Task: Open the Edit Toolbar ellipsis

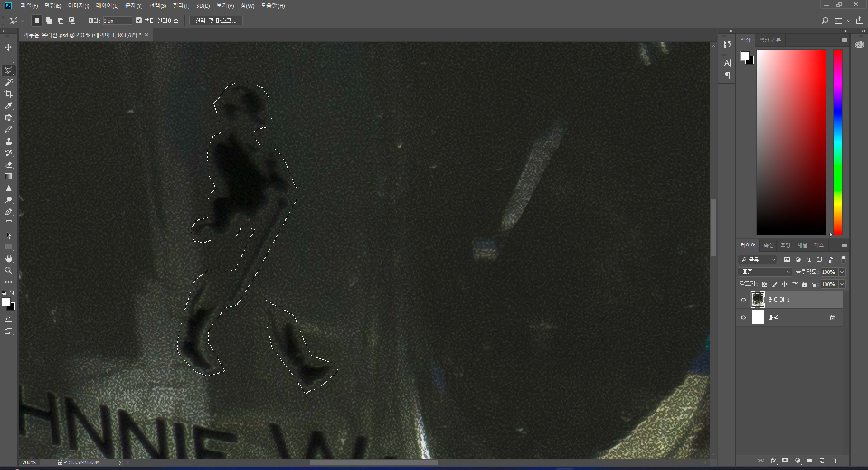Action: click(x=9, y=282)
